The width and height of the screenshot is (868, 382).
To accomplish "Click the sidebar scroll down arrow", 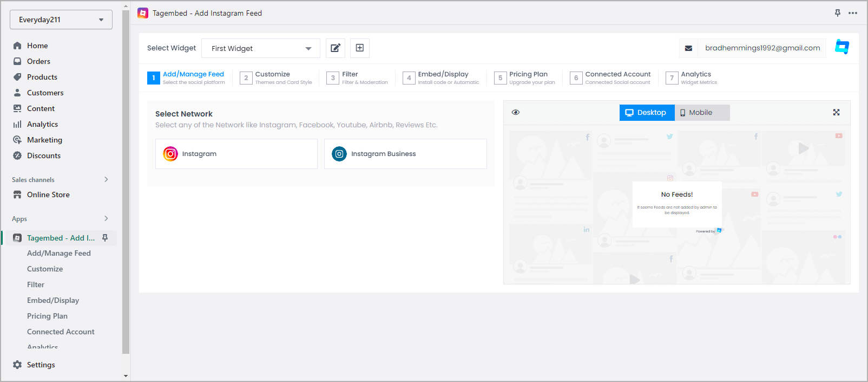I will (126, 375).
